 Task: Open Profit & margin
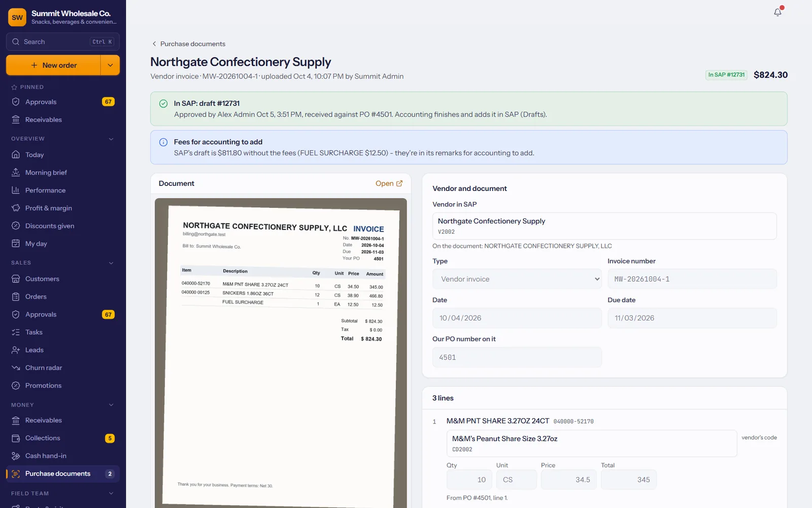[x=63, y=208]
